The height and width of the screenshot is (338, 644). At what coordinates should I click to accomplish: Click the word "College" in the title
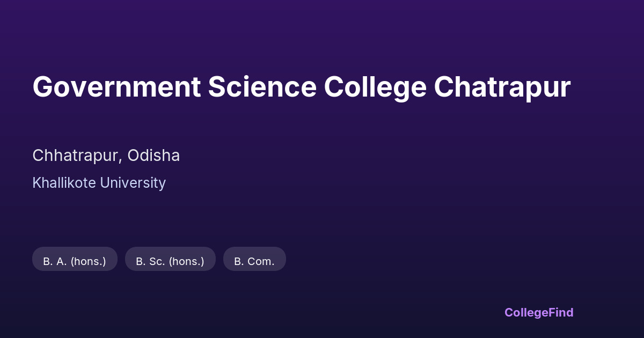375,87
